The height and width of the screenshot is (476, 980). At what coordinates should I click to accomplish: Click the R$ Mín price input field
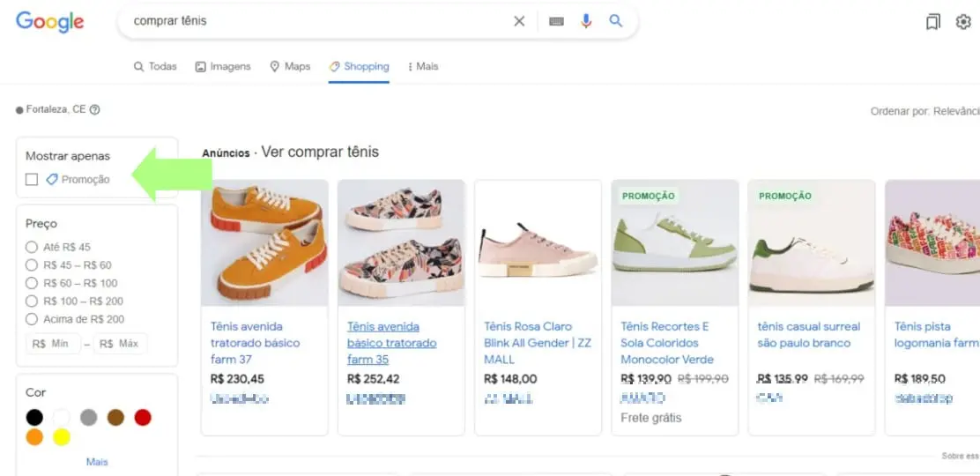point(53,344)
